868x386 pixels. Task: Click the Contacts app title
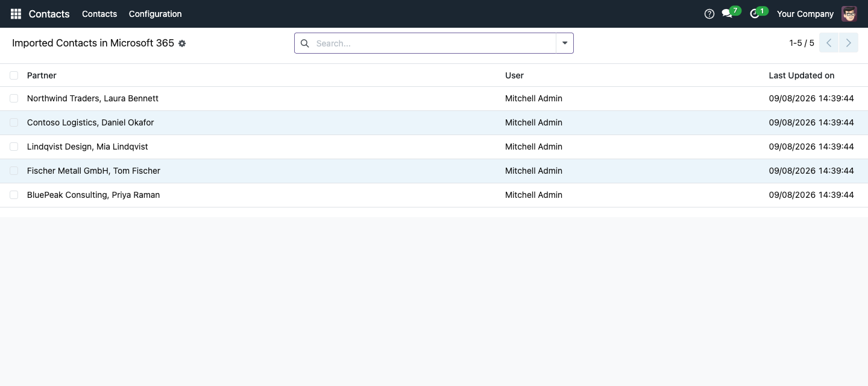coord(49,14)
